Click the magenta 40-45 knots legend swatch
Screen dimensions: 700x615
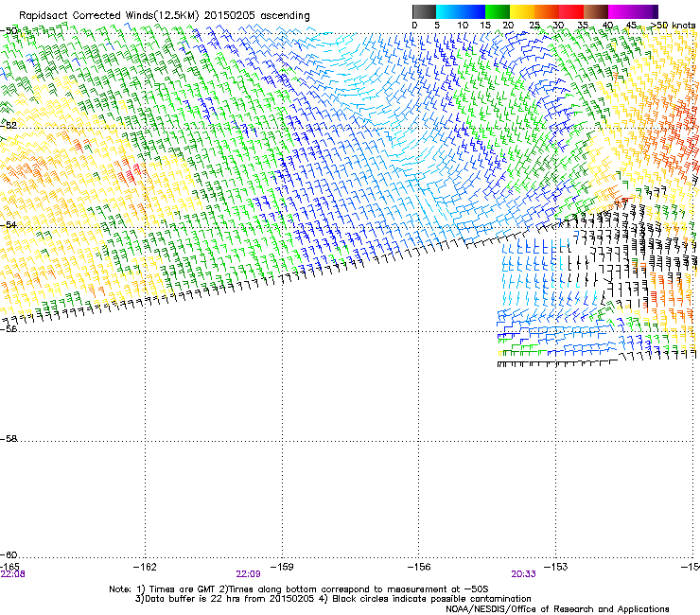[x=621, y=11]
